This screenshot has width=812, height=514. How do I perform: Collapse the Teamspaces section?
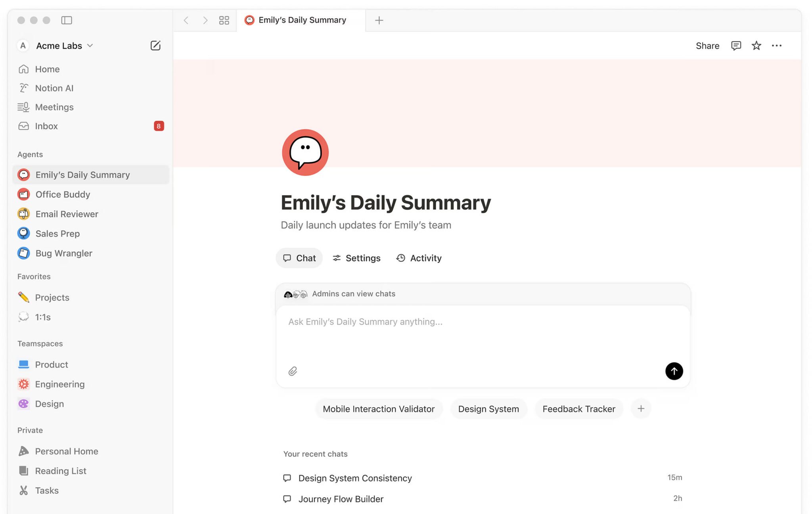(x=40, y=343)
